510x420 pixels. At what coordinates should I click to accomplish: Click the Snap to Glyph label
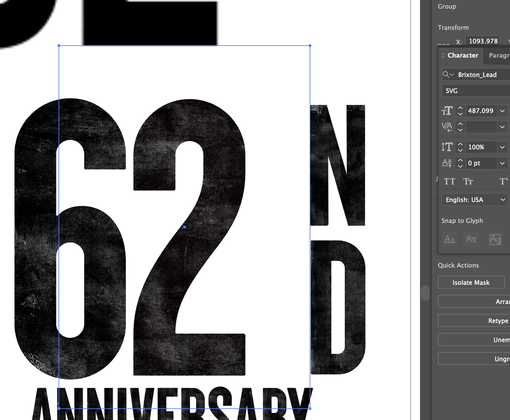tap(462, 221)
